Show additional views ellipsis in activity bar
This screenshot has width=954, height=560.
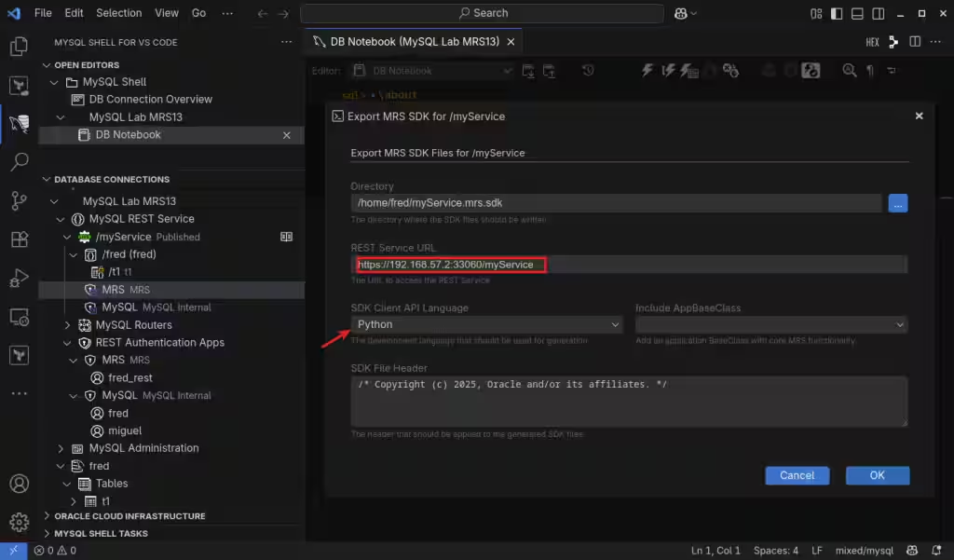pos(19,393)
